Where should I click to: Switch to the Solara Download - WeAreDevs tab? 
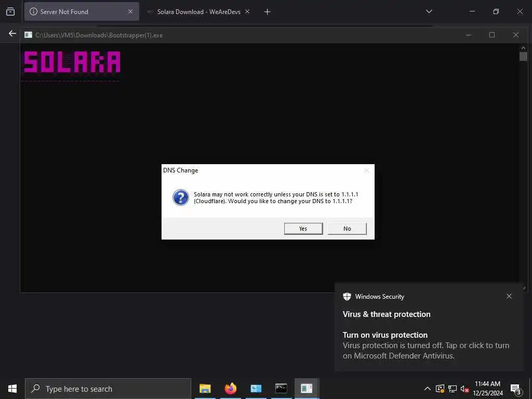click(x=198, y=11)
